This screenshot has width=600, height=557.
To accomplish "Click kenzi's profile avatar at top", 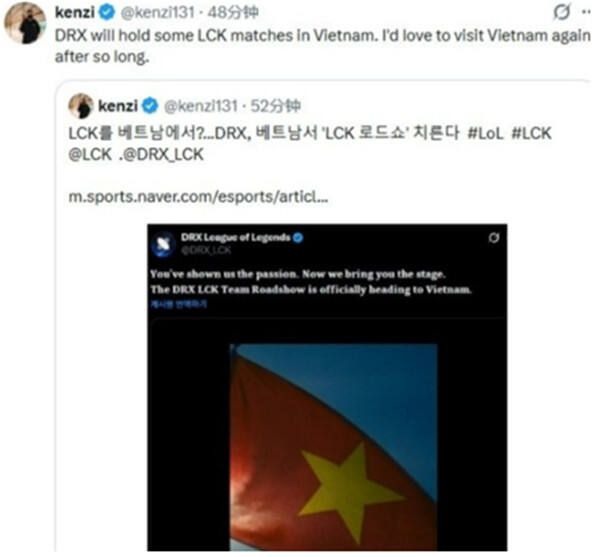I will point(25,23).
